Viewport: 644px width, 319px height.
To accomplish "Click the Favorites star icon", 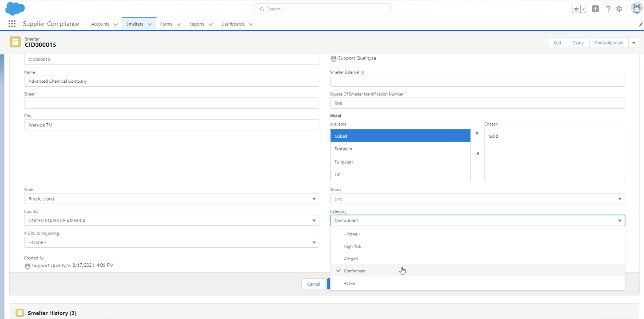I will click(576, 9).
